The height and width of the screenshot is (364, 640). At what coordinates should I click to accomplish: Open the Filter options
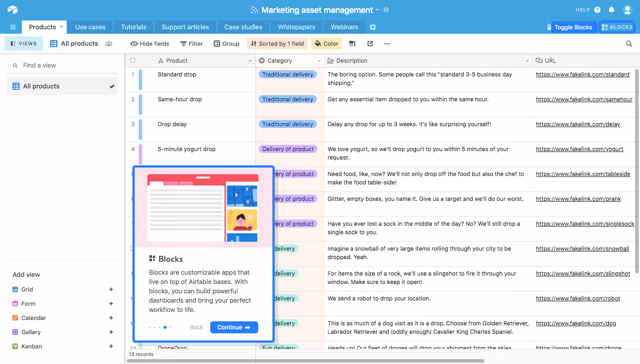coord(192,44)
